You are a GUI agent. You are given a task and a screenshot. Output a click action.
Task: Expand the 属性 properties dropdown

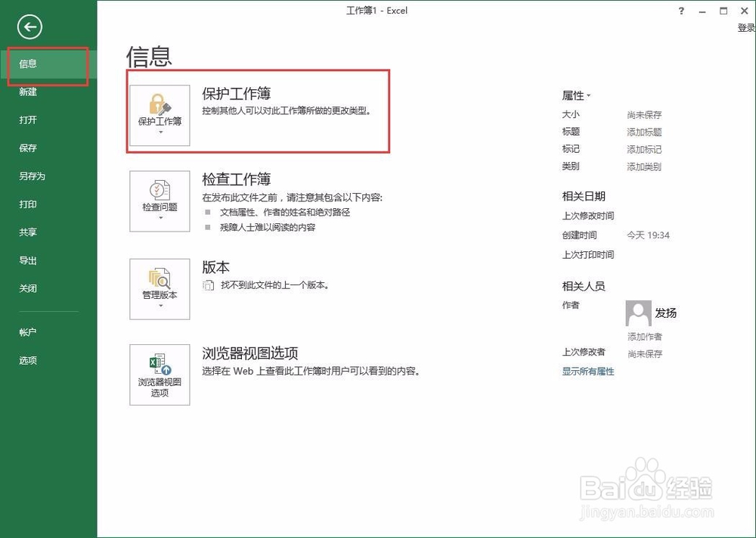[576, 95]
